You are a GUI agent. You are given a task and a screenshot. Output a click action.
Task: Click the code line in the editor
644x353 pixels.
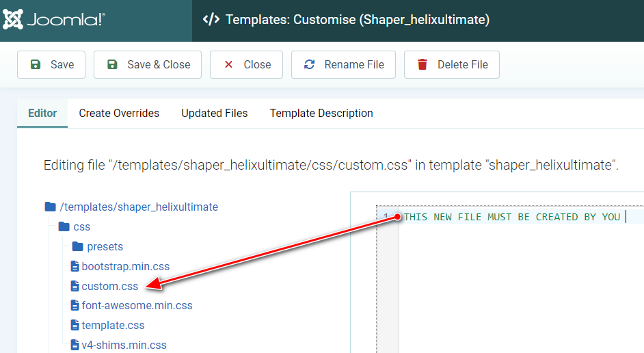pos(512,217)
